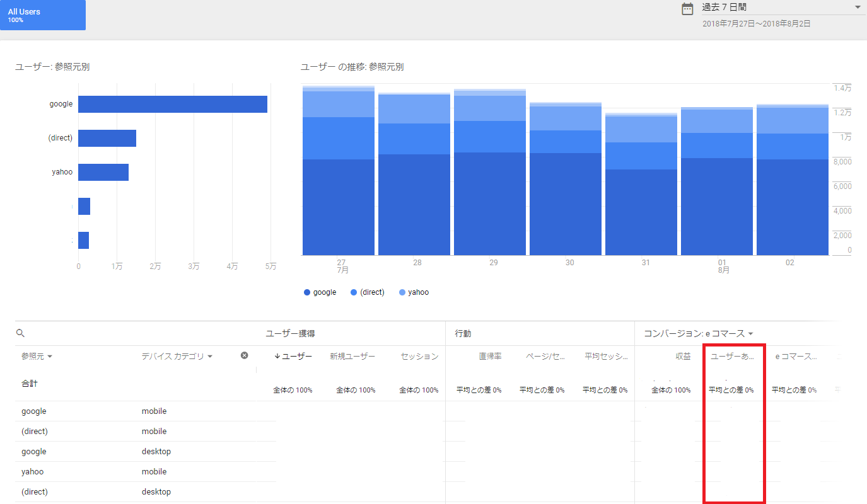867x504 pixels.
Task: Click the stacked bar for day 28
Action: 414,174
